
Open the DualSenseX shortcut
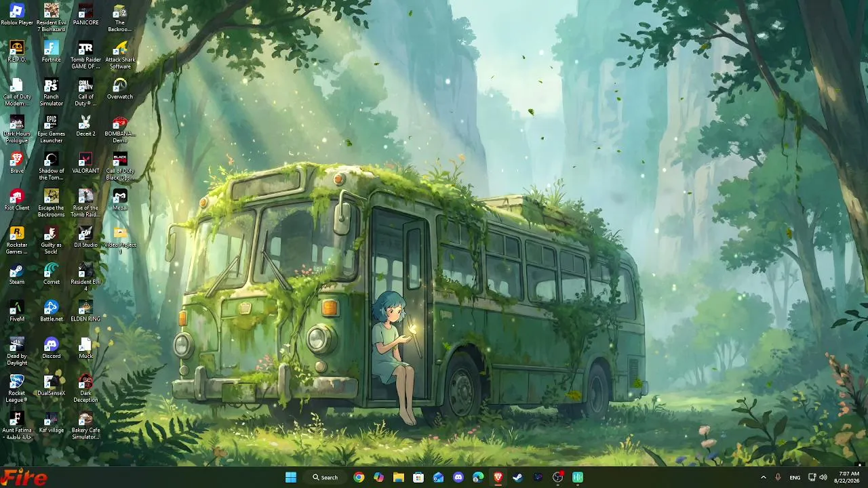[x=52, y=386]
